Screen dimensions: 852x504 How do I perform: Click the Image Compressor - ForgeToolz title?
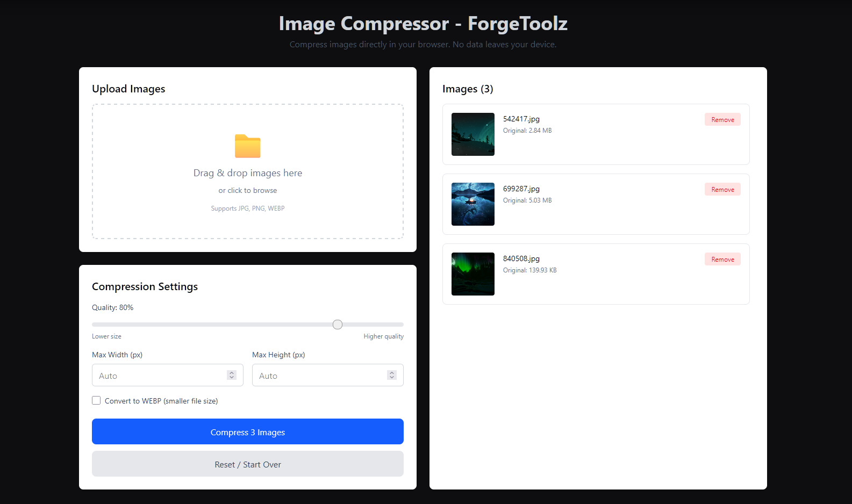click(x=423, y=24)
